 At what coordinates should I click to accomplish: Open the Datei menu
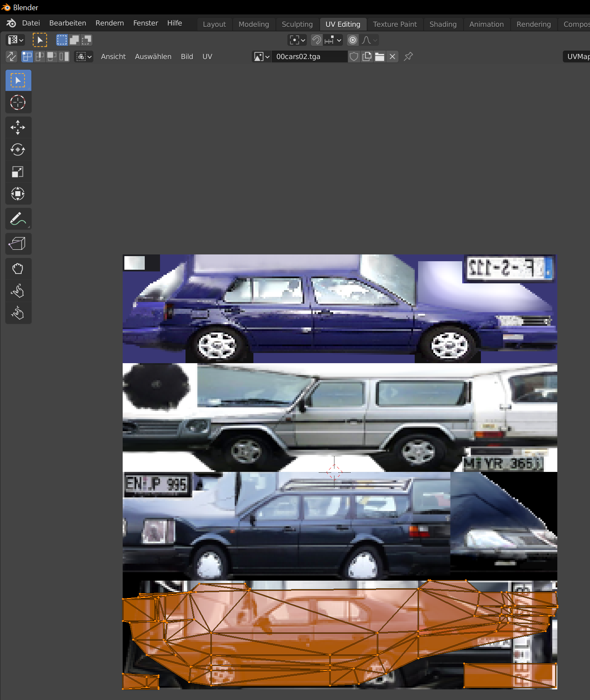pos(31,23)
